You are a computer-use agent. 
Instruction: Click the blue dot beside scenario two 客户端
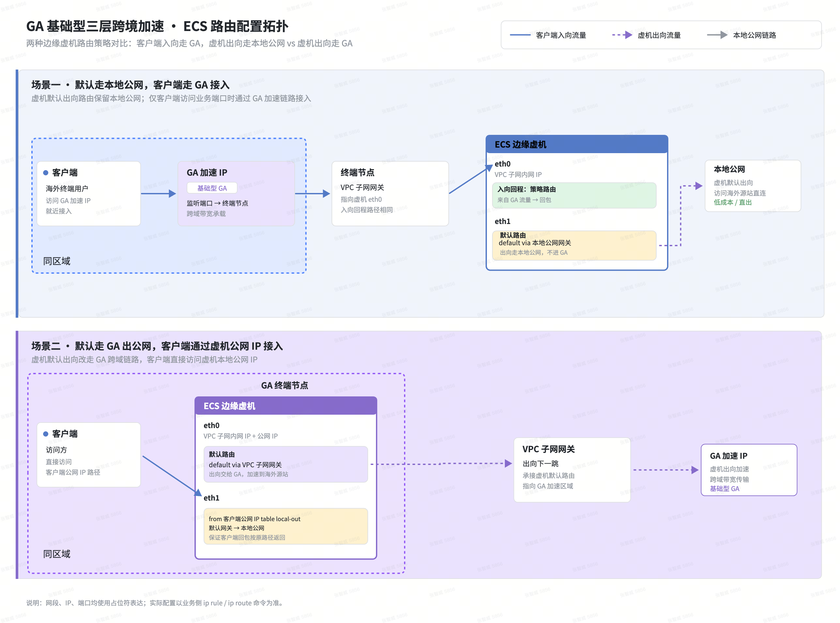tap(46, 434)
